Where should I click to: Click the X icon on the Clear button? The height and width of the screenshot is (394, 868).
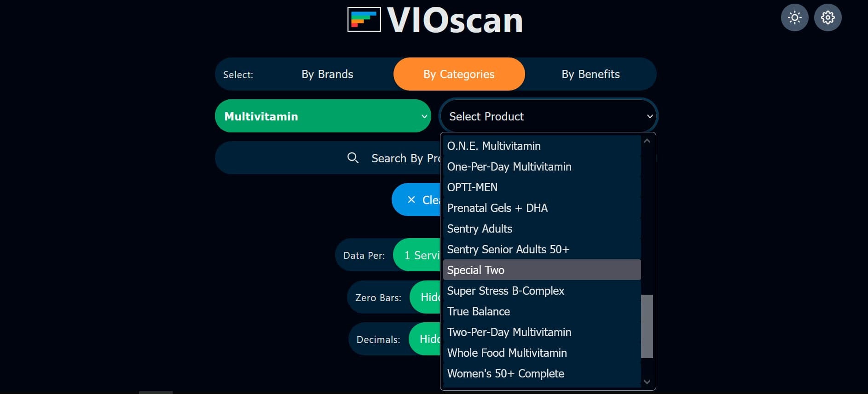point(412,200)
